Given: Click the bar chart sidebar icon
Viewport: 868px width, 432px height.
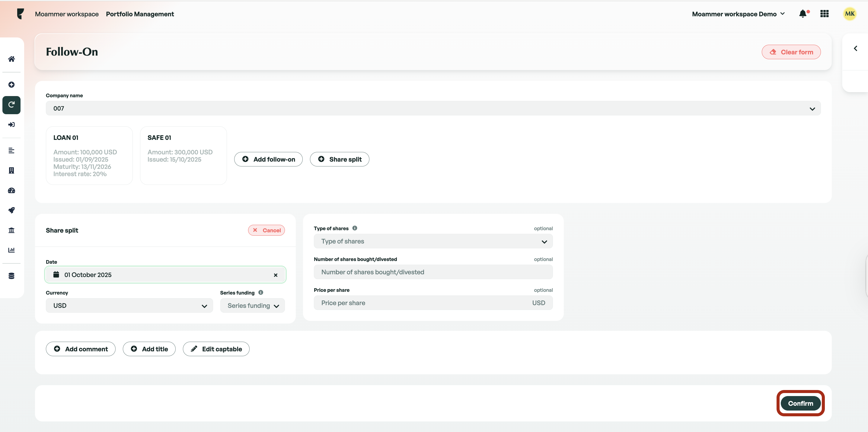Looking at the screenshot, I should coord(11,250).
